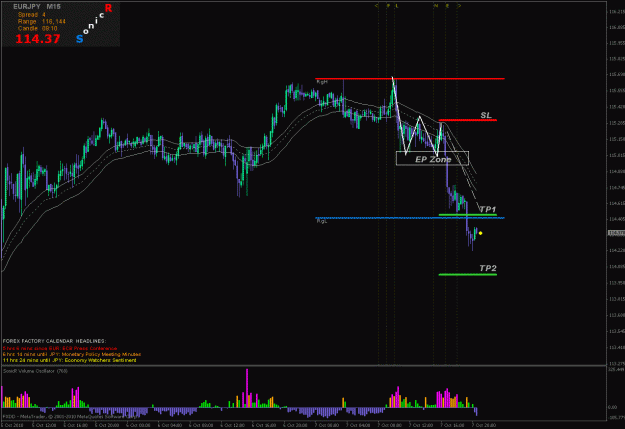This screenshot has width=625, height=429.
Task: Click the TP1 label
Action: 488,209
